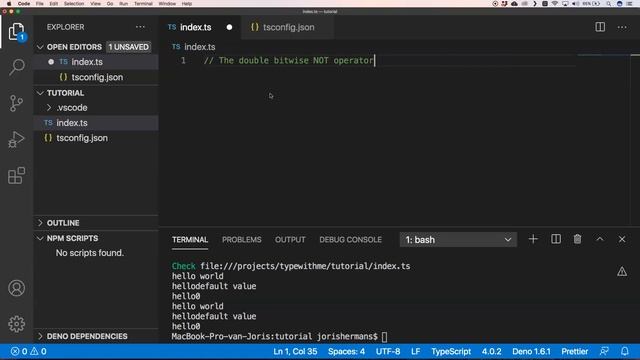Change end of line via LF
The height and width of the screenshot is (360, 640).
pos(416,351)
